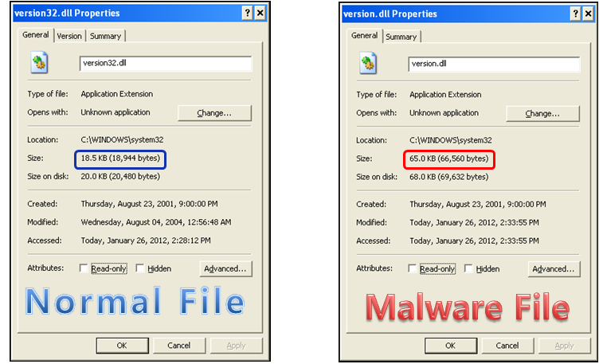Click Change button in version.dll dialog
Viewport: 599px width, 364px height.
[542, 113]
